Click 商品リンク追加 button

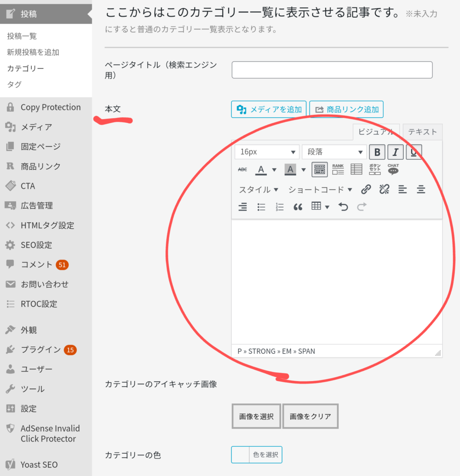pyautogui.click(x=347, y=109)
